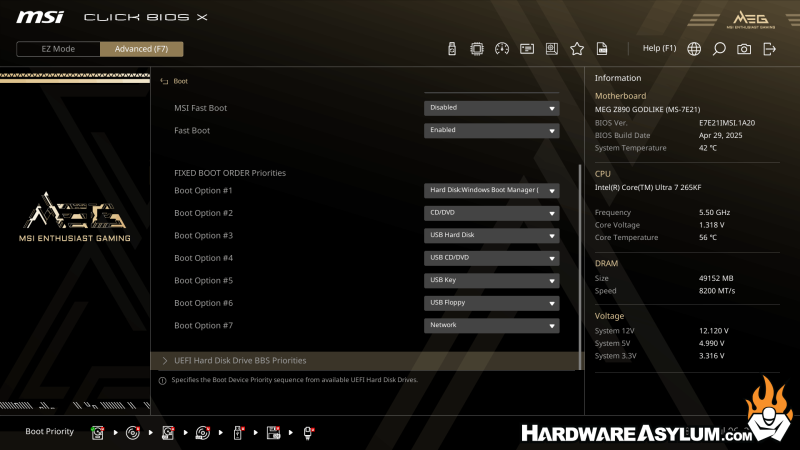Image resolution: width=800 pixels, height=450 pixels.
Task: Select the network plug icon in Boot Priority bar
Action: click(309, 433)
